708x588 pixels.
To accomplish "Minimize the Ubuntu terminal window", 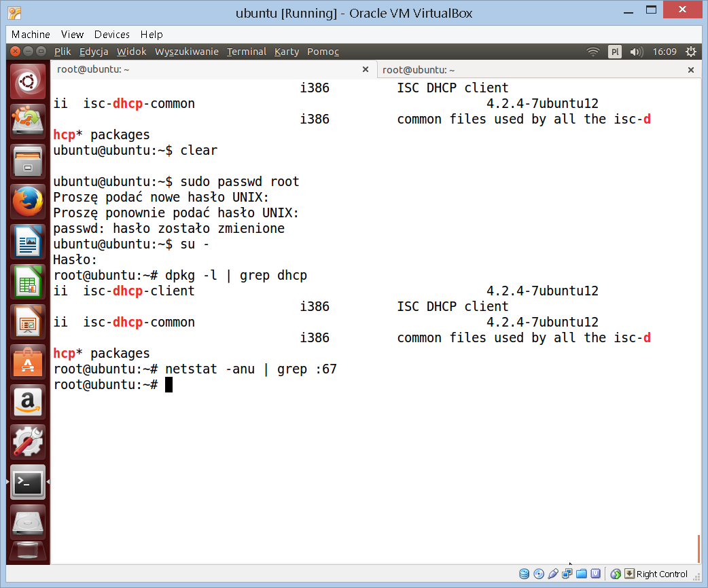I will click(x=28, y=52).
